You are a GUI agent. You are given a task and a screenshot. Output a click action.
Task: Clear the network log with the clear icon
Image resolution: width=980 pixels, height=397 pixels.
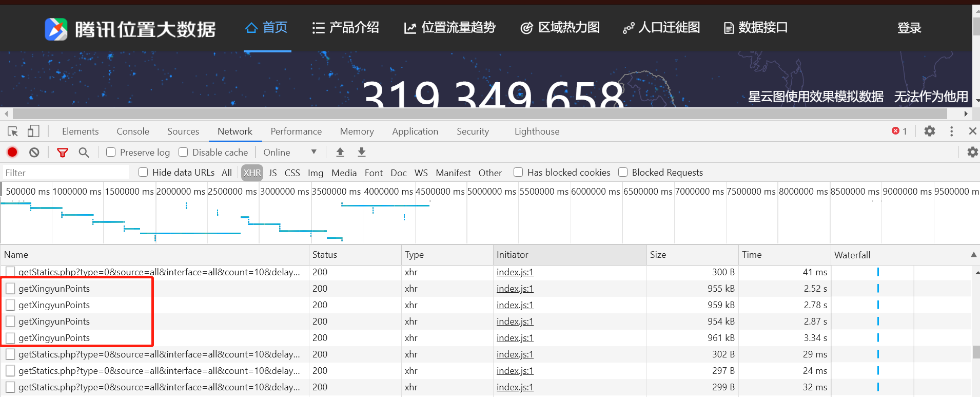point(34,152)
